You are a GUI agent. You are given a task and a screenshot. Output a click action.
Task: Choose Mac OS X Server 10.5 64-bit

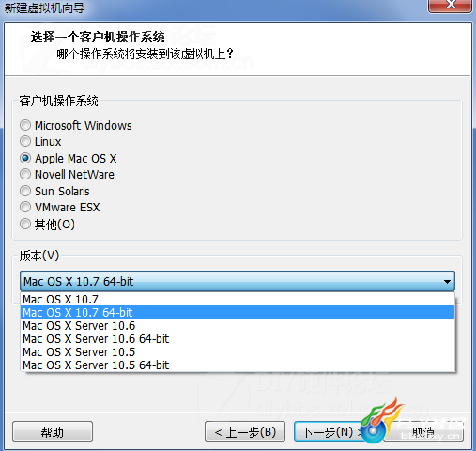[238, 365]
